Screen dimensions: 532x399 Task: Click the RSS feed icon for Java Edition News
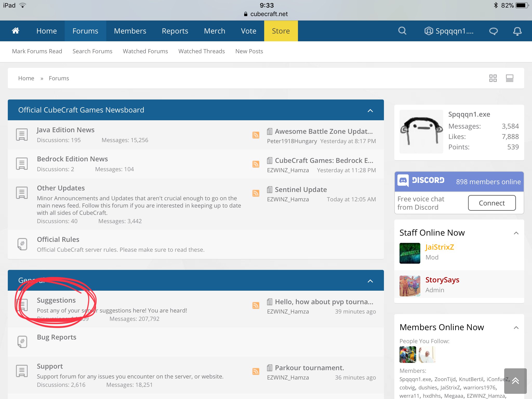pyautogui.click(x=256, y=135)
